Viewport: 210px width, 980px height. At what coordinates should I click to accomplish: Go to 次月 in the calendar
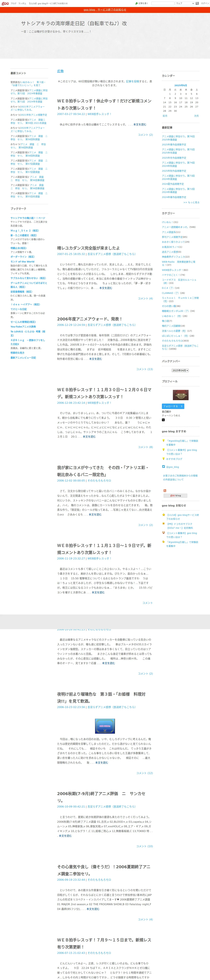coord(196,116)
